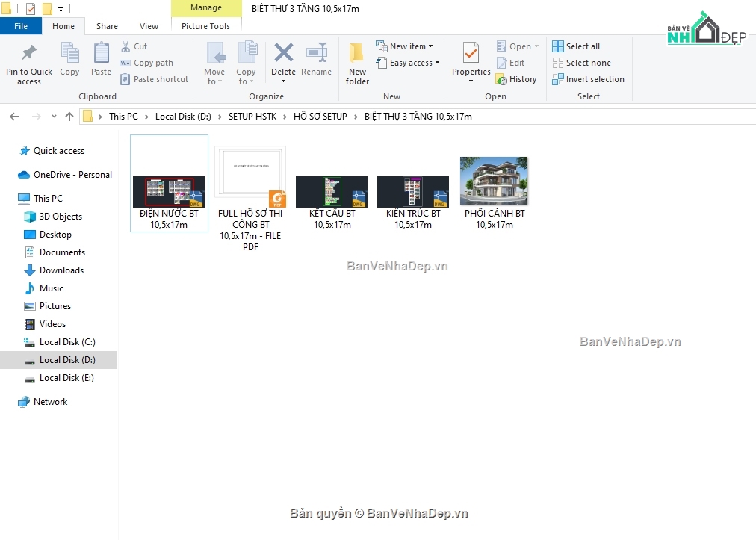Viewport: 756px width, 540px height.
Task: Click the Copy icon in Clipboard group
Action: point(69,55)
